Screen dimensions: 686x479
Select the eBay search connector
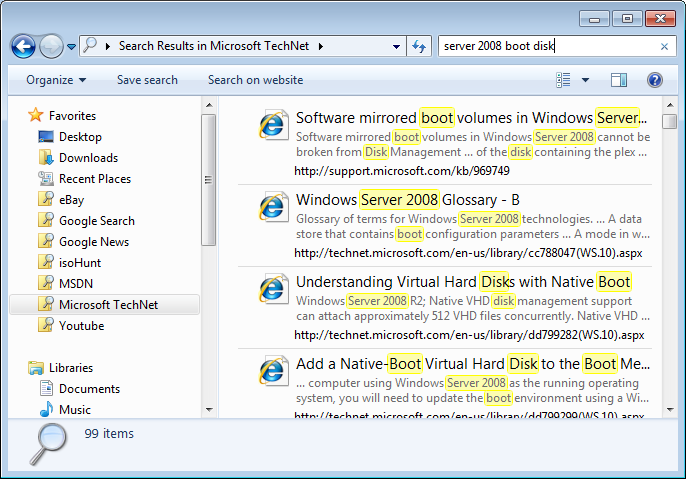click(x=71, y=200)
